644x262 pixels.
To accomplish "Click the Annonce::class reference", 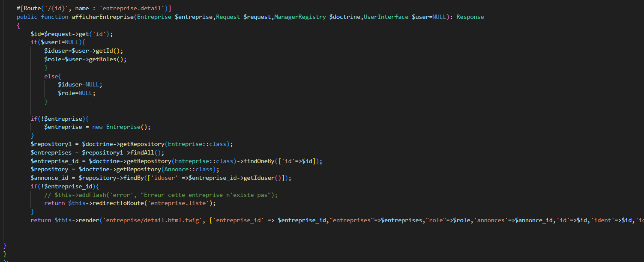I will [188, 170].
